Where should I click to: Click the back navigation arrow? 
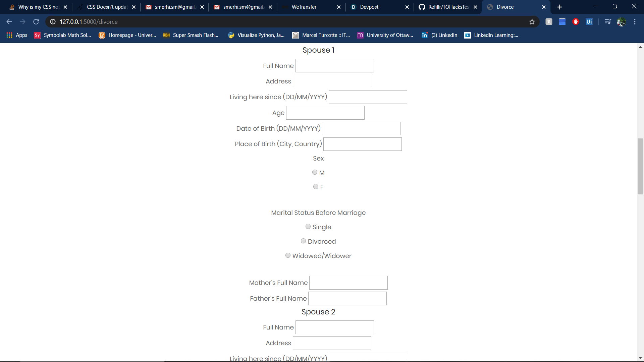(9, 22)
